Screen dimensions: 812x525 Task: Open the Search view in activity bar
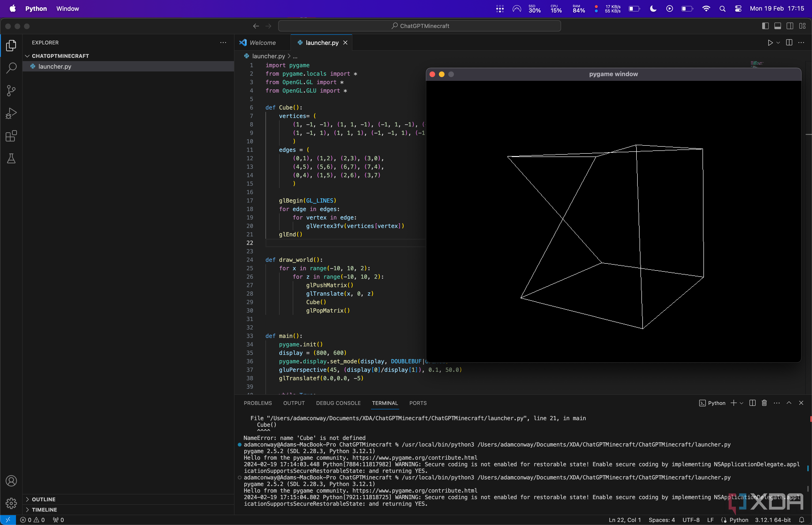click(x=11, y=68)
